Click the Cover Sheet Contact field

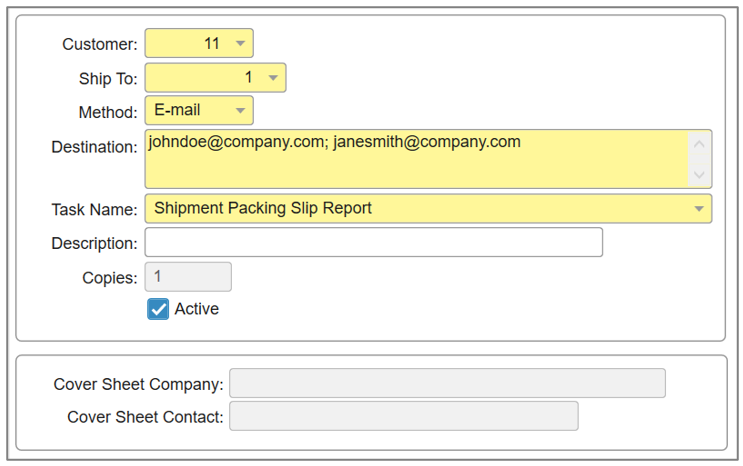[403, 417]
